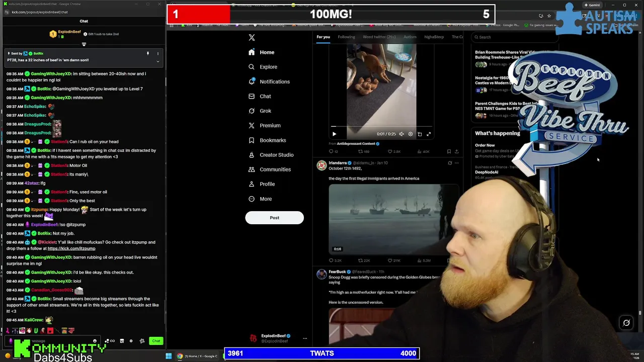
Task: Select green U emote in quick emotes
Action: click(36, 330)
